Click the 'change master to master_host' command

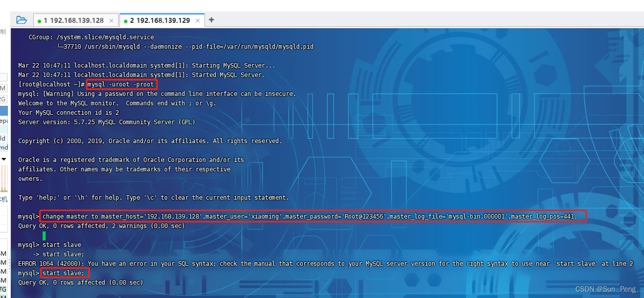(310, 217)
